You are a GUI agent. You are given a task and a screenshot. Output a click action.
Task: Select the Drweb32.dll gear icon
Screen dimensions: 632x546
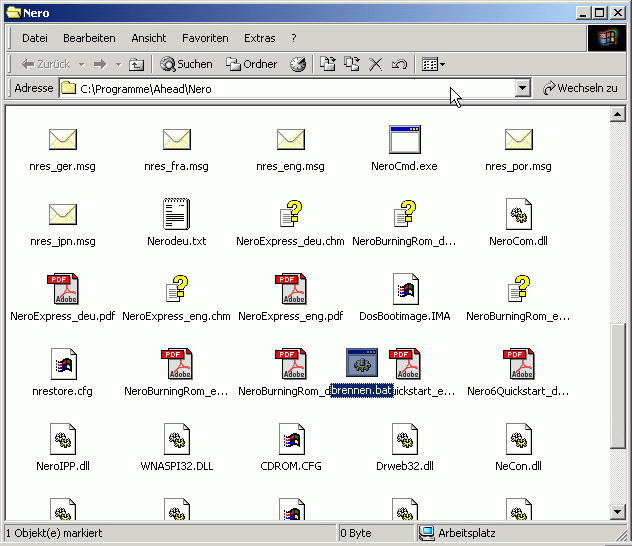(405, 439)
